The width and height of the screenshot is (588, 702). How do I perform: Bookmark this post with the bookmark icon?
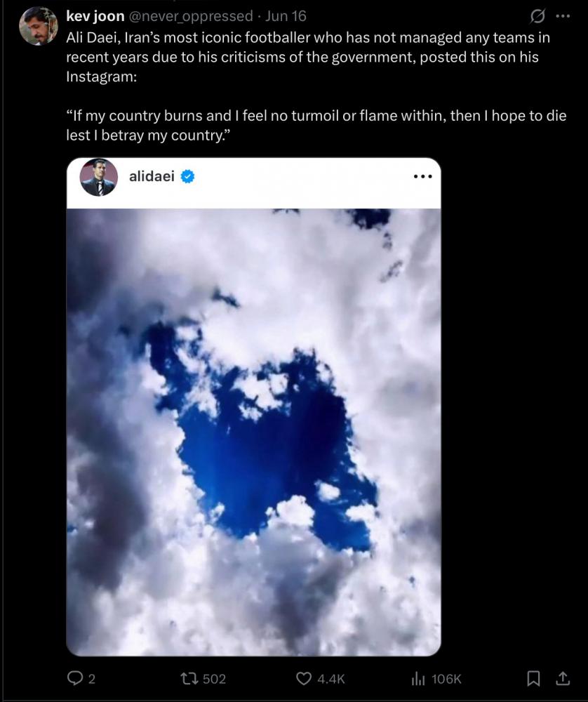click(x=533, y=678)
